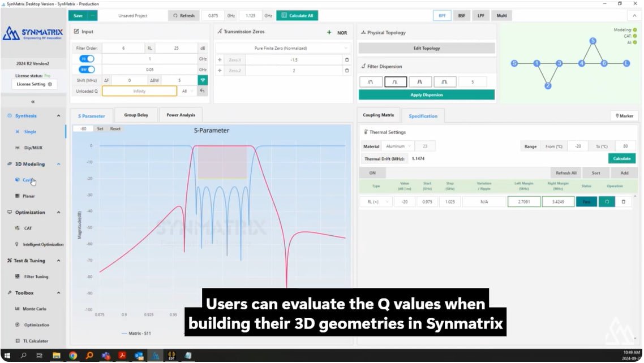Open the CAT optimization page
644x363 pixels.
(28, 228)
